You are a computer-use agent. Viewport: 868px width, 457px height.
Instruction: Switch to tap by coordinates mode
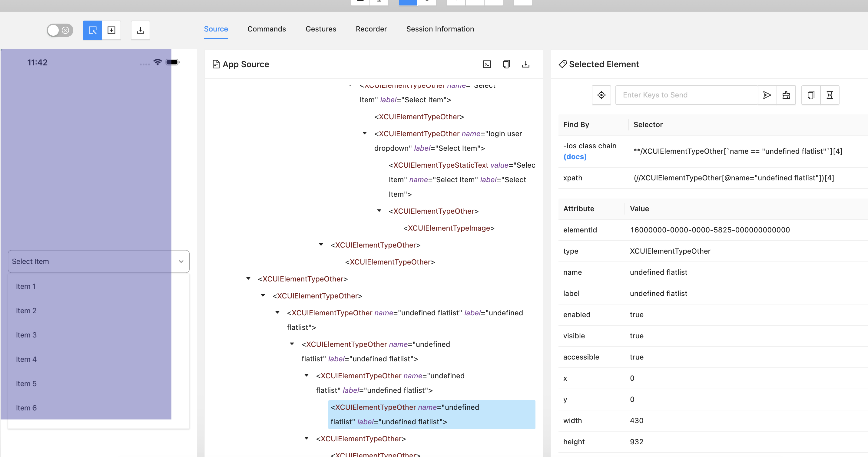[x=111, y=30]
